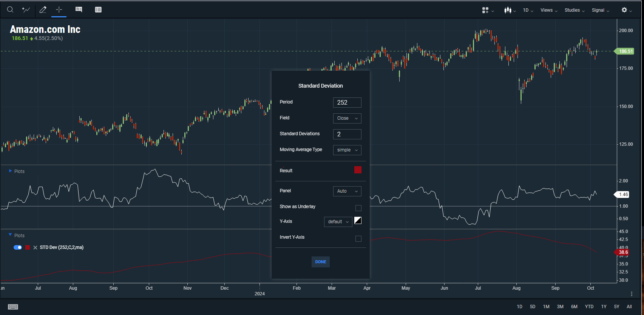Toggle the STD Dev study visibility switch
The image size is (644, 315).
[18, 247]
